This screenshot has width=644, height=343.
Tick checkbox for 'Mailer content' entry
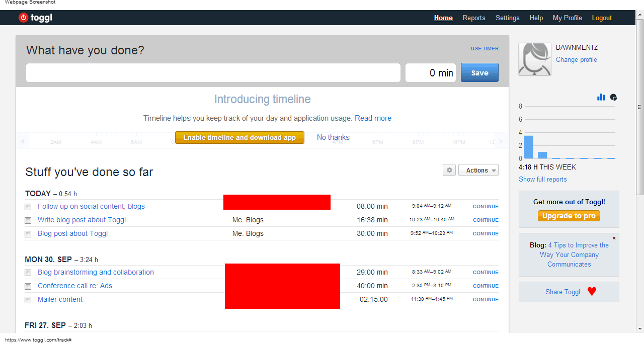click(28, 300)
